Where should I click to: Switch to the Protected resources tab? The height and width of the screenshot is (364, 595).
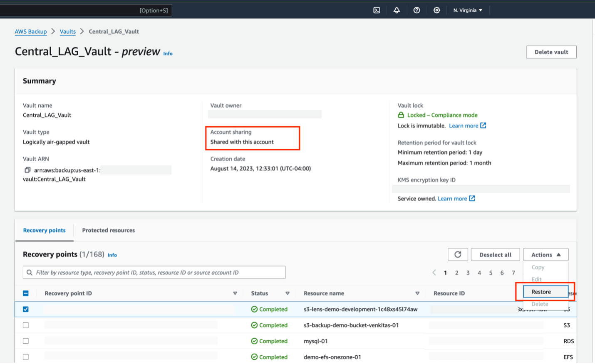(x=109, y=230)
